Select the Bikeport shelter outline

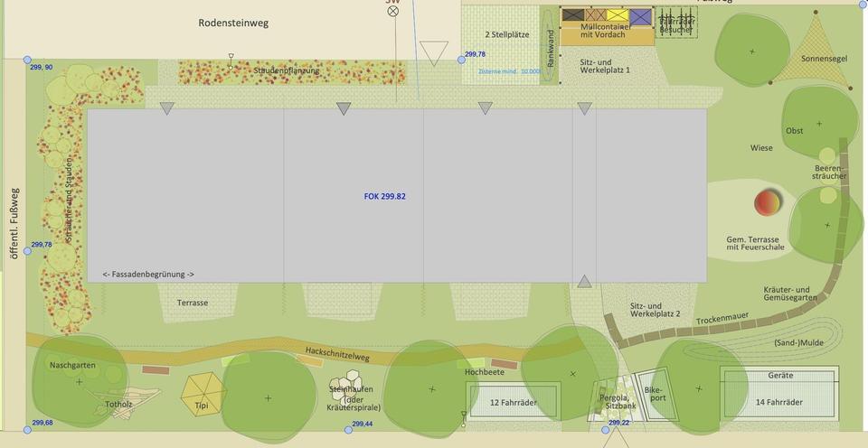tap(656, 396)
